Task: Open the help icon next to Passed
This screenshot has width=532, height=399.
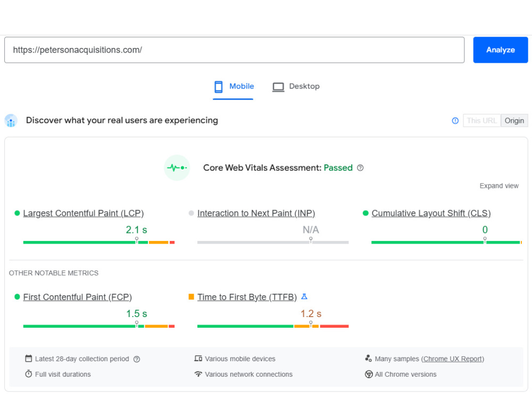Action: tap(360, 168)
